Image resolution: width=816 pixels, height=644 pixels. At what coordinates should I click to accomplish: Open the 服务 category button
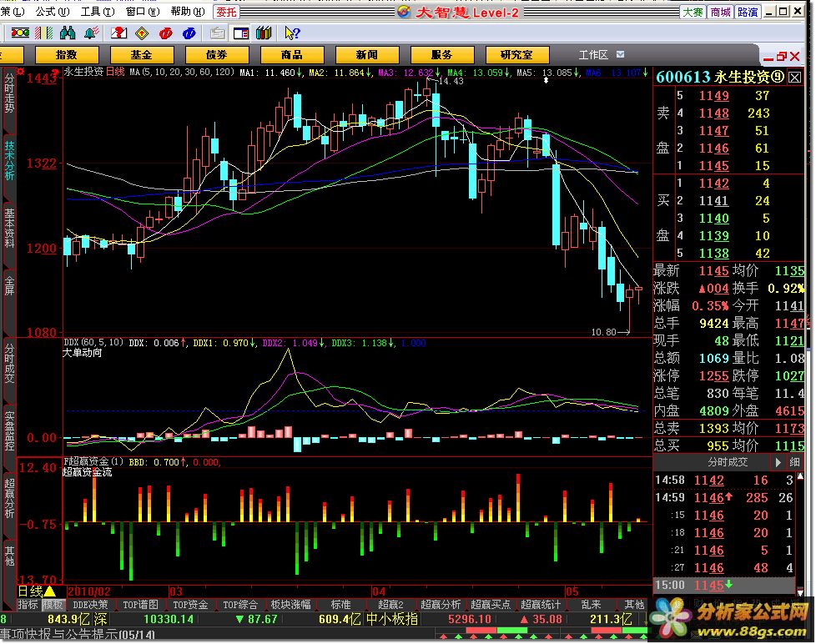[x=442, y=55]
